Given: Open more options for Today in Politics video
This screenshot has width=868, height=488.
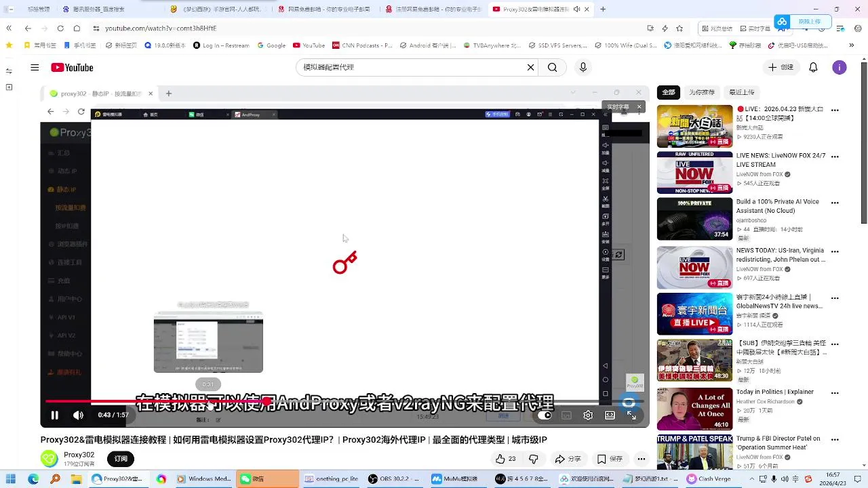Looking at the screenshot, I should [x=835, y=392].
